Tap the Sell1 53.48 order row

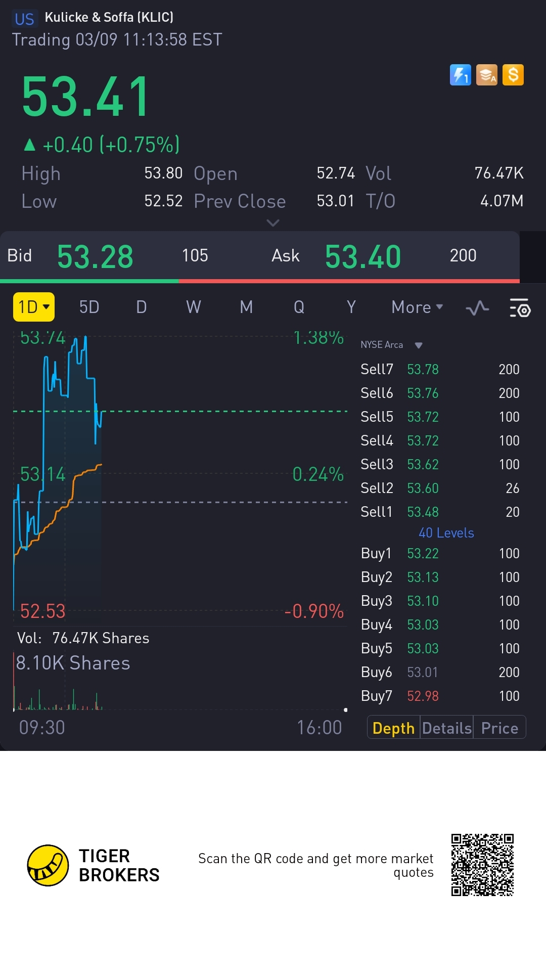click(440, 512)
